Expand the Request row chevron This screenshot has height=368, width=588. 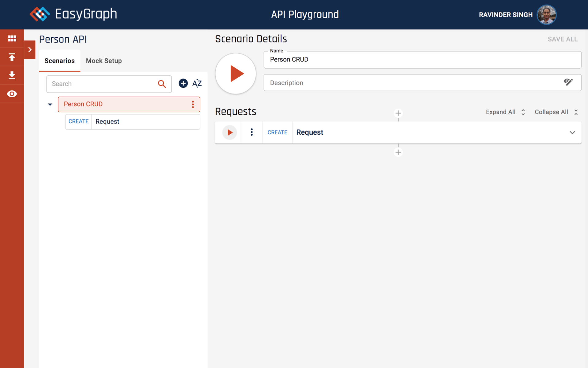click(572, 132)
